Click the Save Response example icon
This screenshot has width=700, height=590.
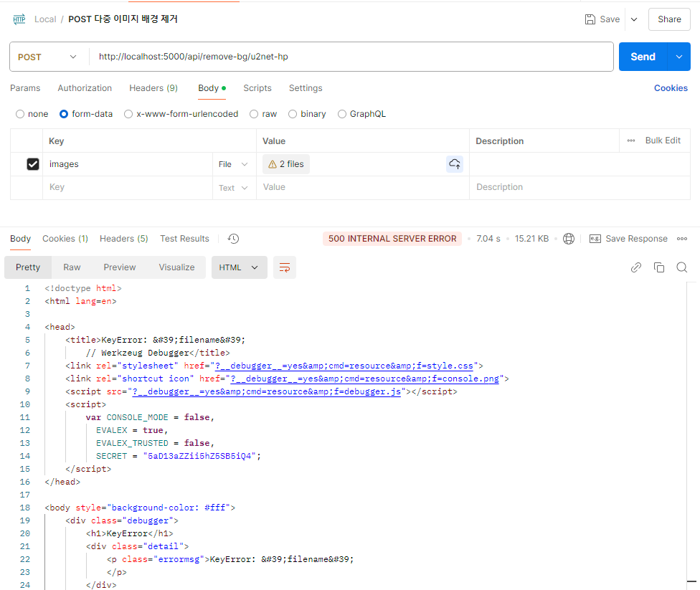coord(595,239)
